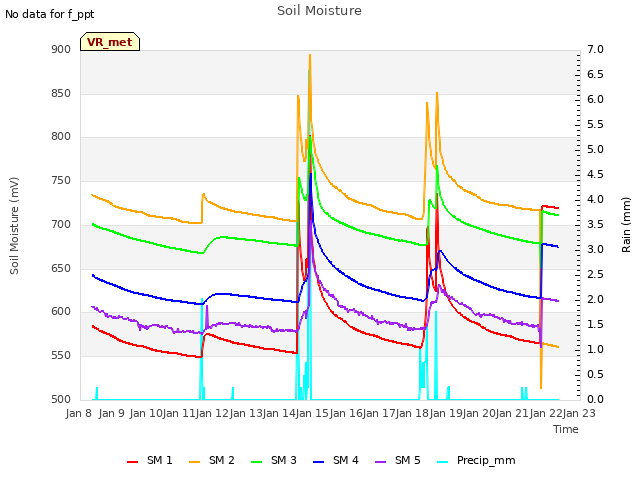Click the 6.5 tick on rain axis

tap(595, 75)
